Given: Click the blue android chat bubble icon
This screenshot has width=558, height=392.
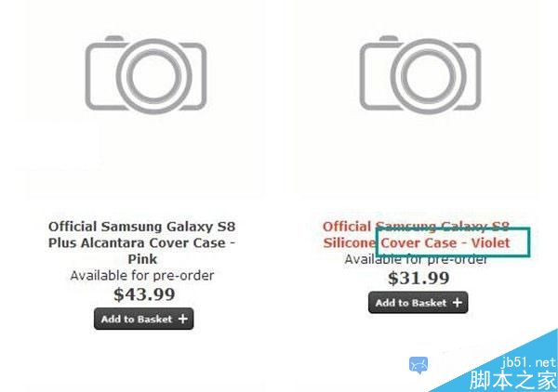Looking at the screenshot, I should click(418, 365).
